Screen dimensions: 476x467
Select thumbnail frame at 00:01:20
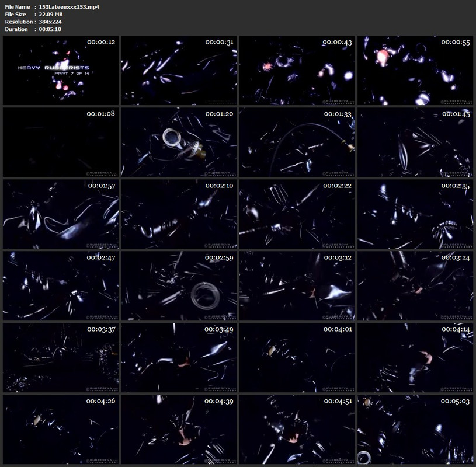(x=179, y=142)
